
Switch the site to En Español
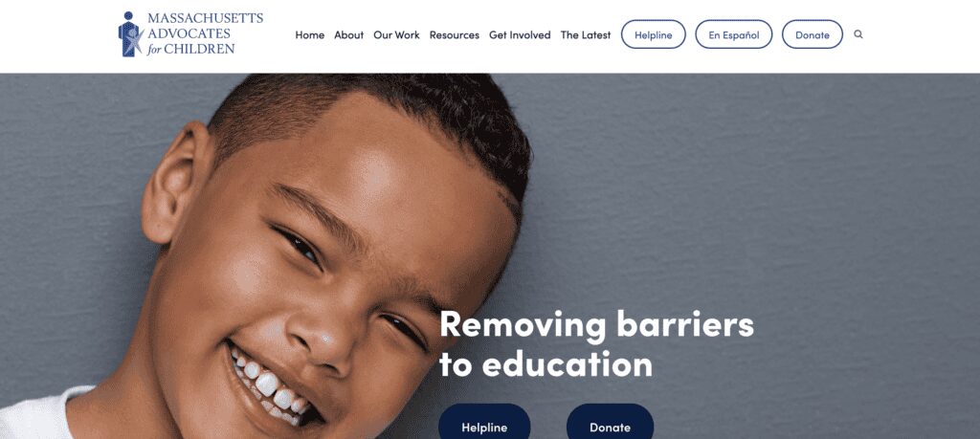(734, 34)
